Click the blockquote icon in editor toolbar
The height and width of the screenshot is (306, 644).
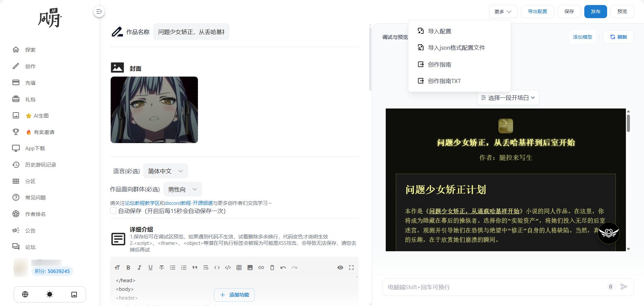coord(195,268)
